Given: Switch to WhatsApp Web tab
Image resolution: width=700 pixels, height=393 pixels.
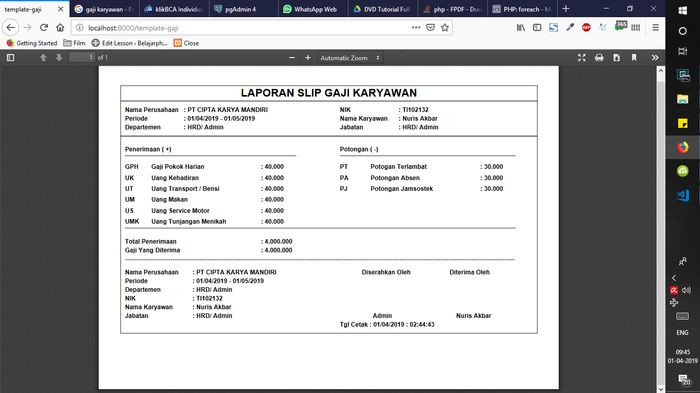Looking at the screenshot, I should 313,9.
